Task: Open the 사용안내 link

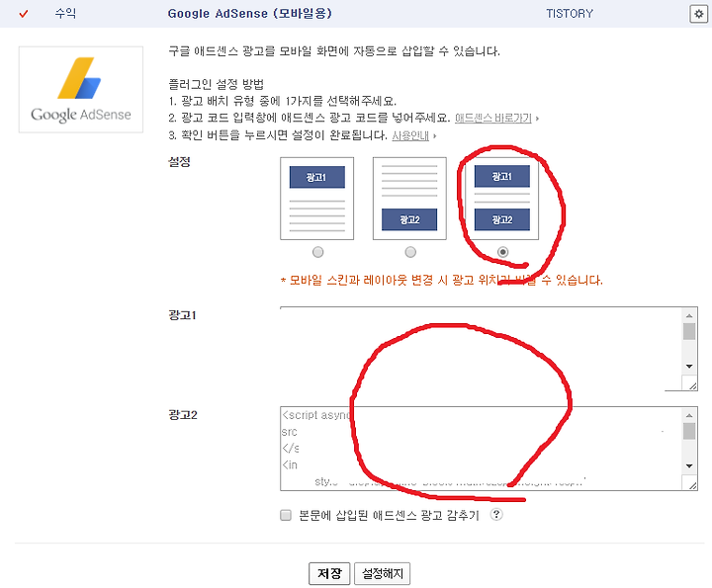Action: [410, 135]
